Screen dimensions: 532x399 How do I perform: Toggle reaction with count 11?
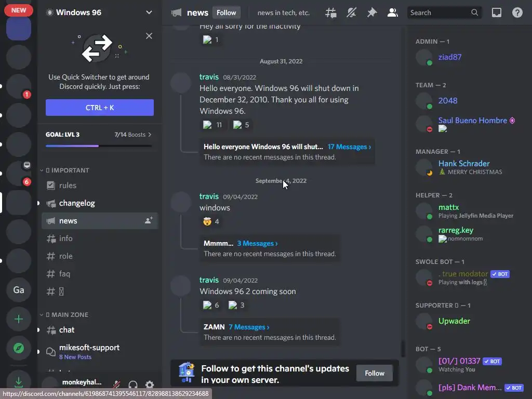click(x=212, y=125)
